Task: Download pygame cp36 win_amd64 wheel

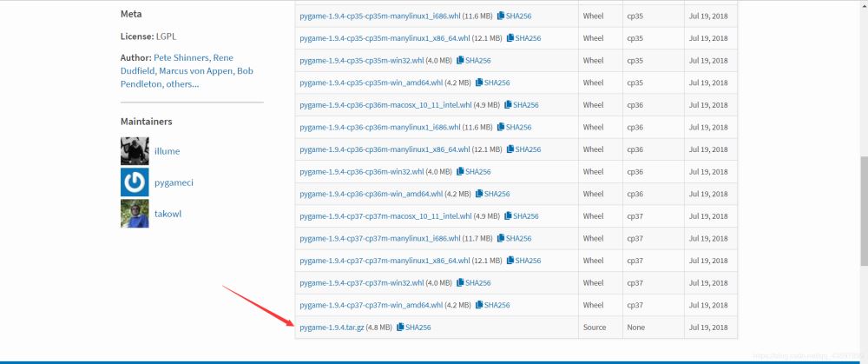Action: (371, 194)
